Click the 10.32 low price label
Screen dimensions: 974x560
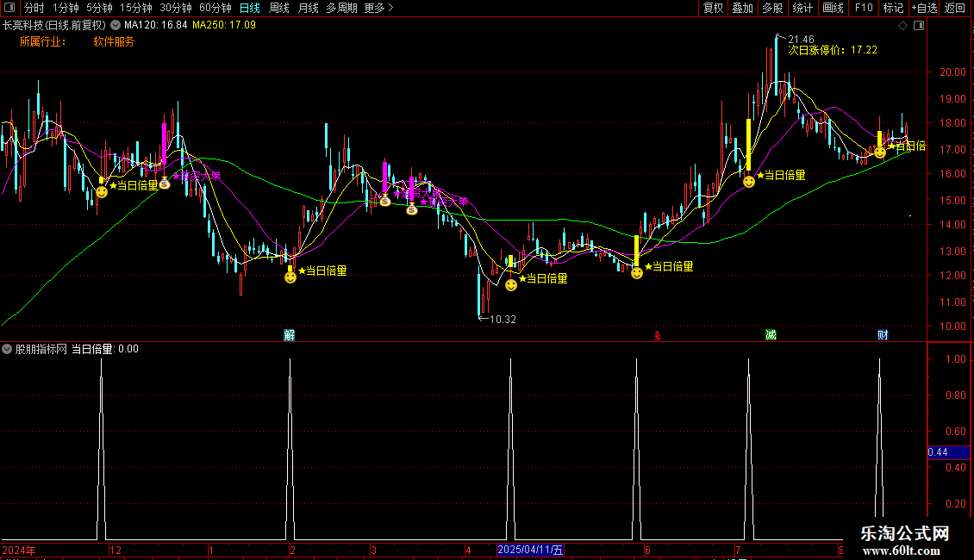click(x=503, y=320)
